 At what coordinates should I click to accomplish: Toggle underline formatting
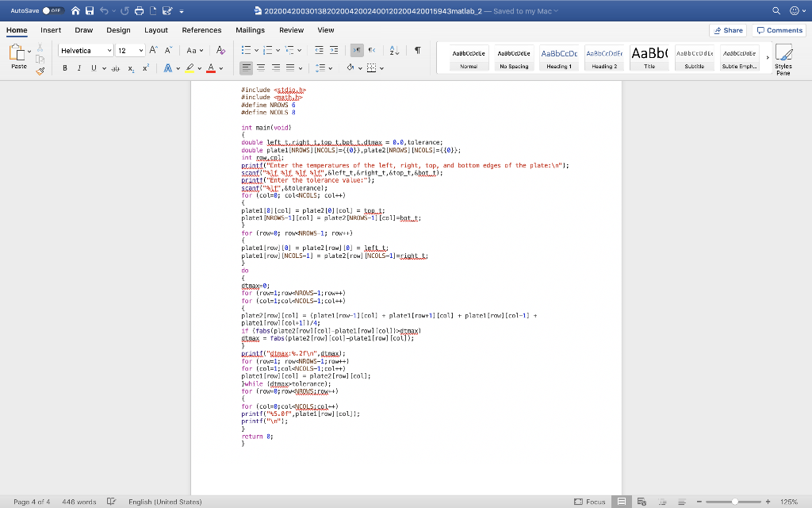pos(94,68)
